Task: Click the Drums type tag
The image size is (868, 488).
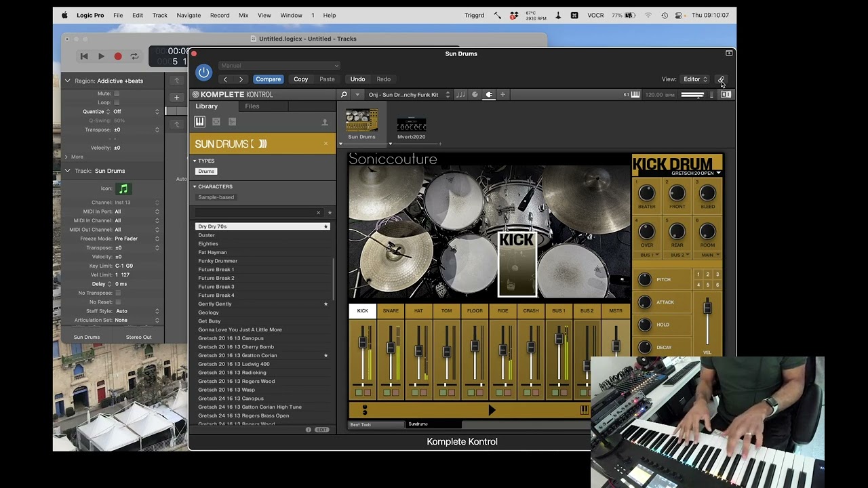Action: click(x=206, y=171)
